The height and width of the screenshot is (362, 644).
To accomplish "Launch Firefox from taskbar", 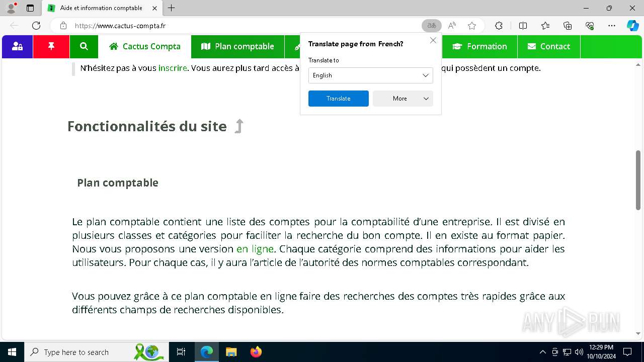I will pyautogui.click(x=256, y=352).
